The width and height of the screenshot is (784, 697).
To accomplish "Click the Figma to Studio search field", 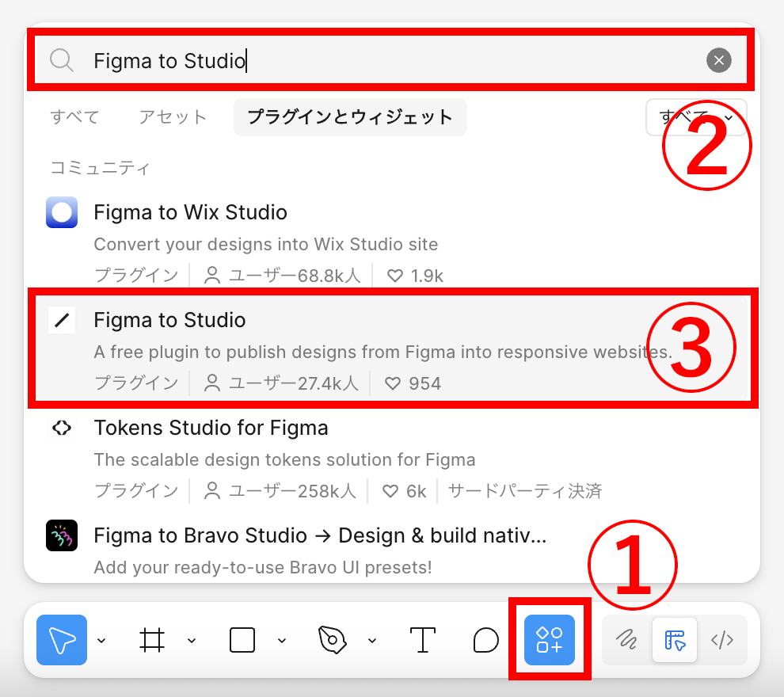I will pos(380,60).
